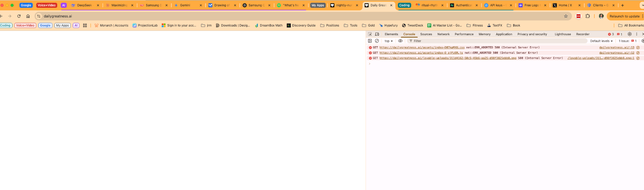644x190 pixels.
Task: Toggle the device toolbar icon
Action: 377,34
